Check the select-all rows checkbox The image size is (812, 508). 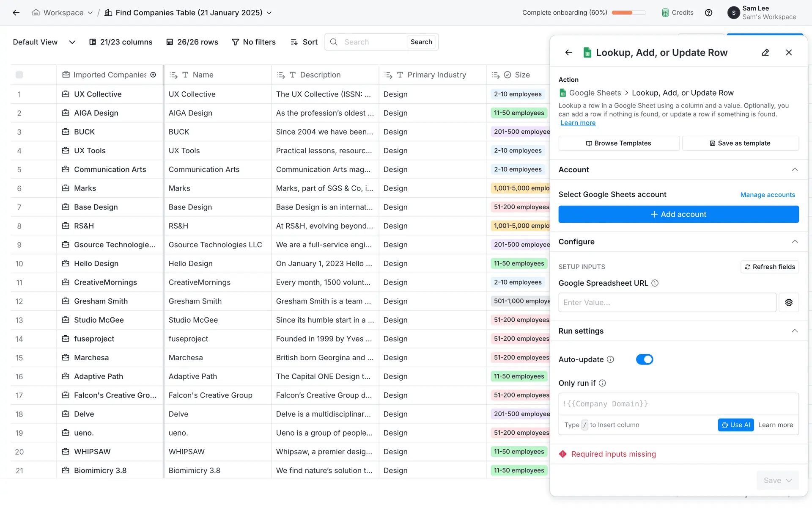(x=19, y=75)
